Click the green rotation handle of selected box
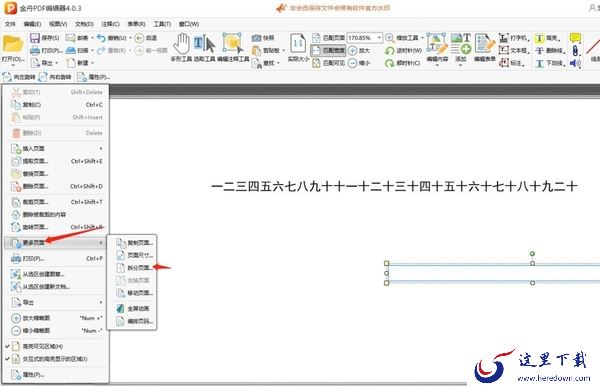 pyautogui.click(x=532, y=254)
